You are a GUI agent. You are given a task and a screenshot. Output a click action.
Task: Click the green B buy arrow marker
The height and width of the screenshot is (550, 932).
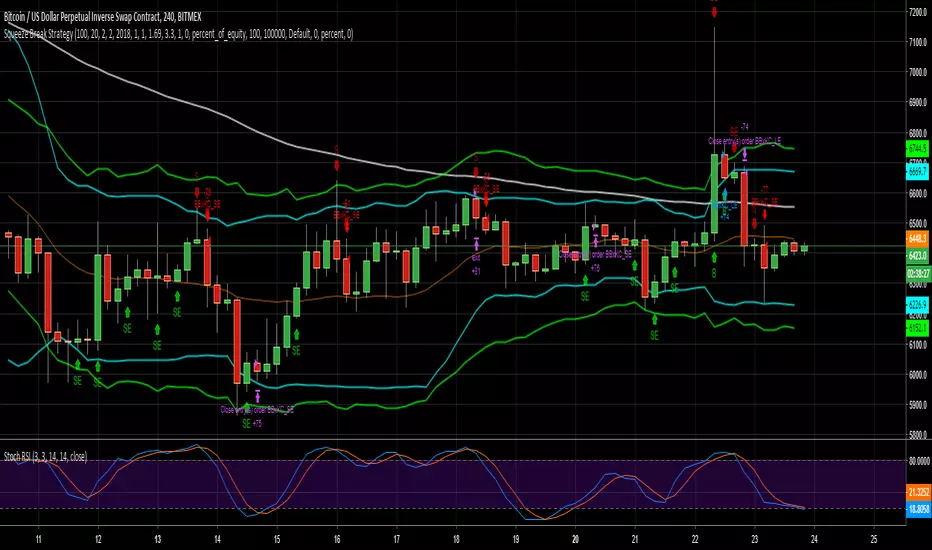point(714,257)
